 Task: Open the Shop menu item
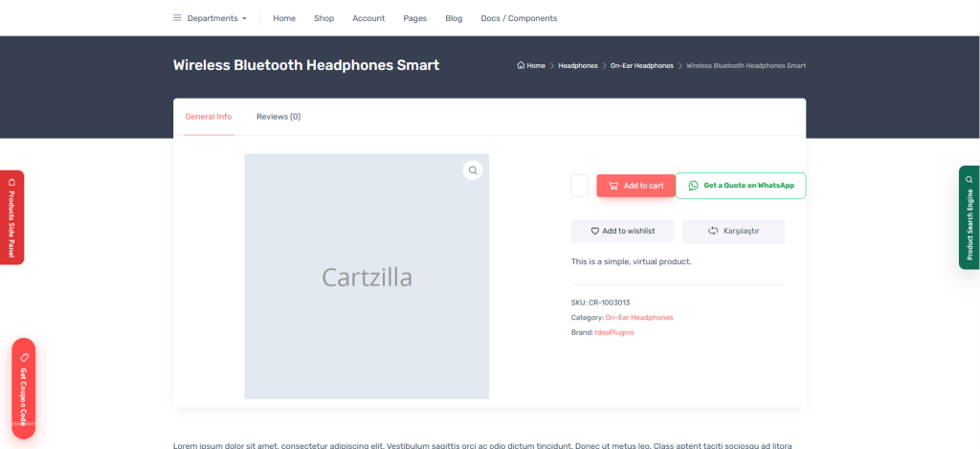[x=323, y=18]
